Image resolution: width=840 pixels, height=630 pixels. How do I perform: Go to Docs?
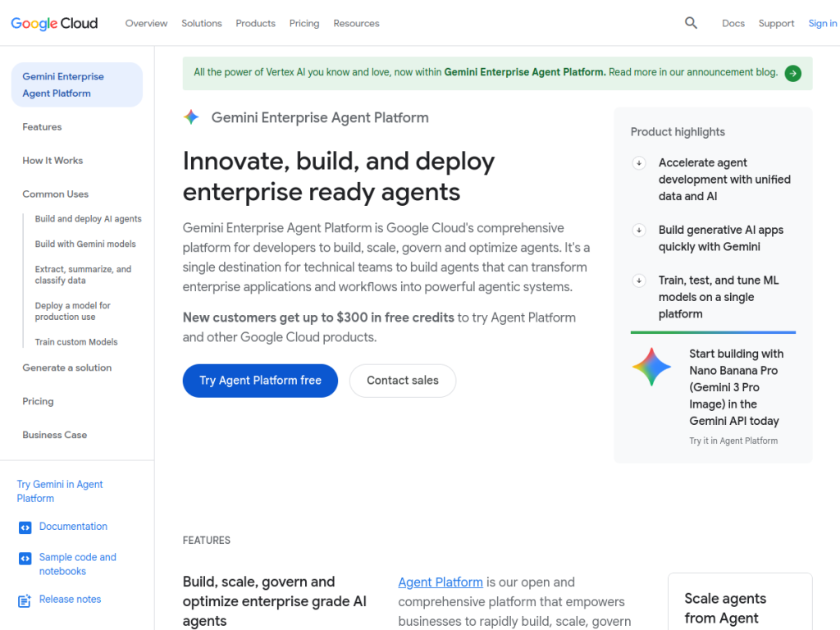point(733,24)
